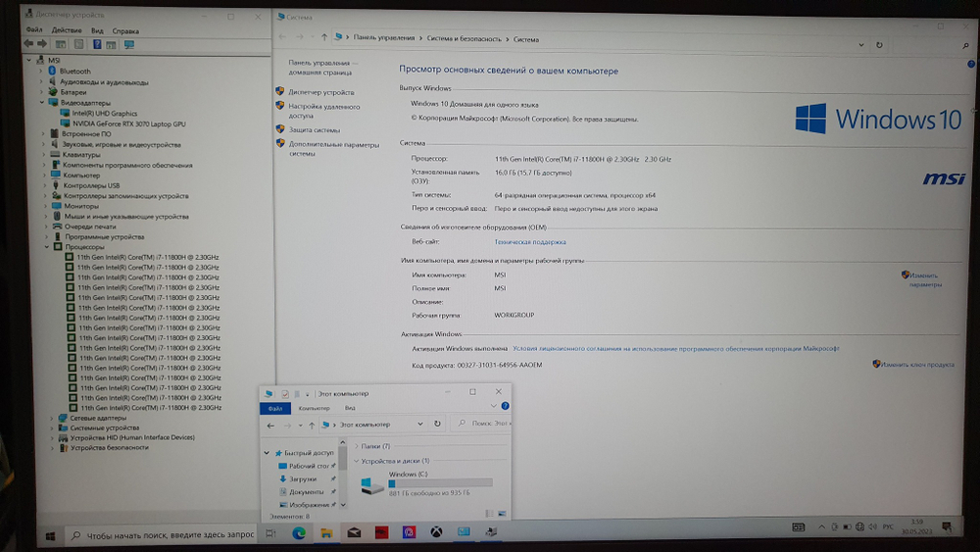Click forward arrow in Device Manager toolbar
This screenshot has height=552, width=980.
[x=42, y=44]
